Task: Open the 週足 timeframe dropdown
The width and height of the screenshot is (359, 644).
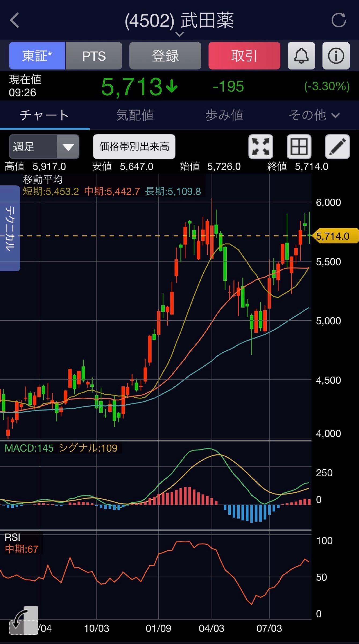Action: [44, 147]
